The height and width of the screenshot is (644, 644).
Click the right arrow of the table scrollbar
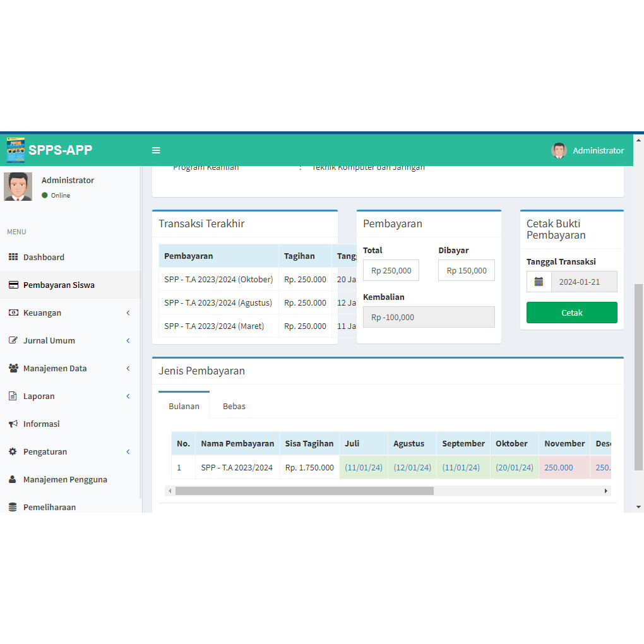click(x=606, y=491)
